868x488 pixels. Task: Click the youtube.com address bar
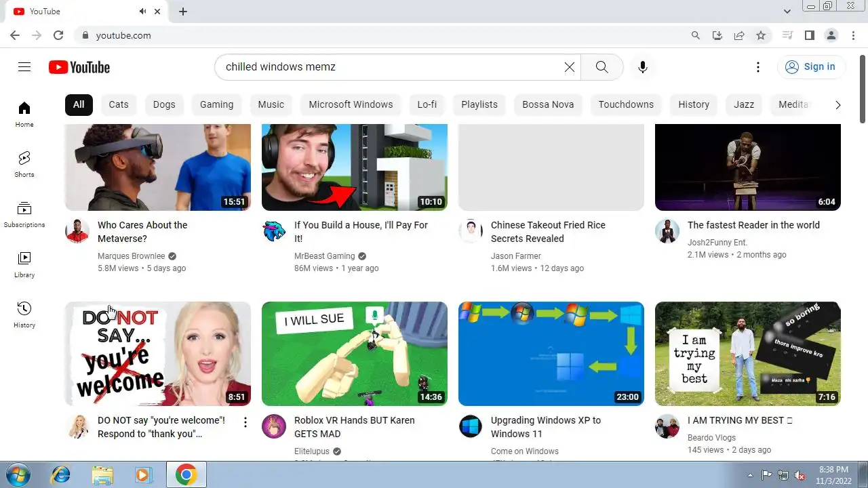(x=123, y=35)
